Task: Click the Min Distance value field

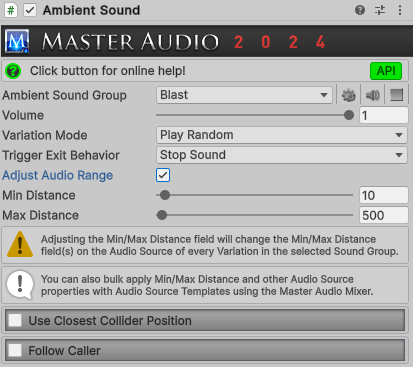Action: click(384, 195)
